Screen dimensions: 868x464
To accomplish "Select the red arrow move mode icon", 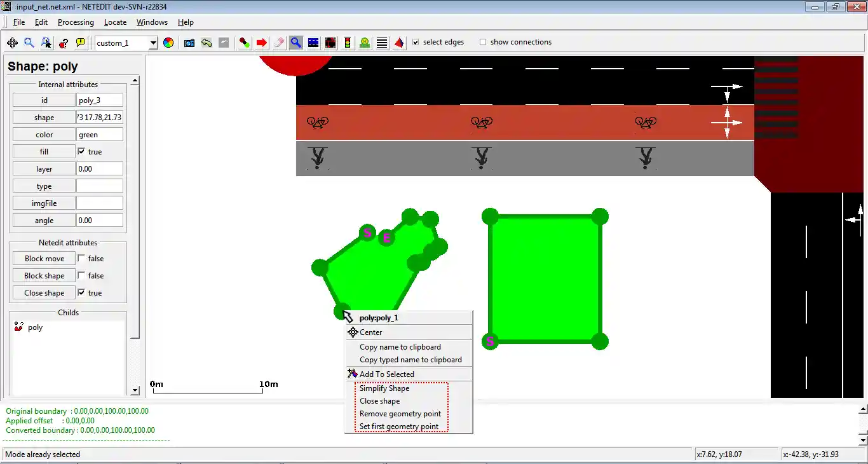I will click(262, 43).
